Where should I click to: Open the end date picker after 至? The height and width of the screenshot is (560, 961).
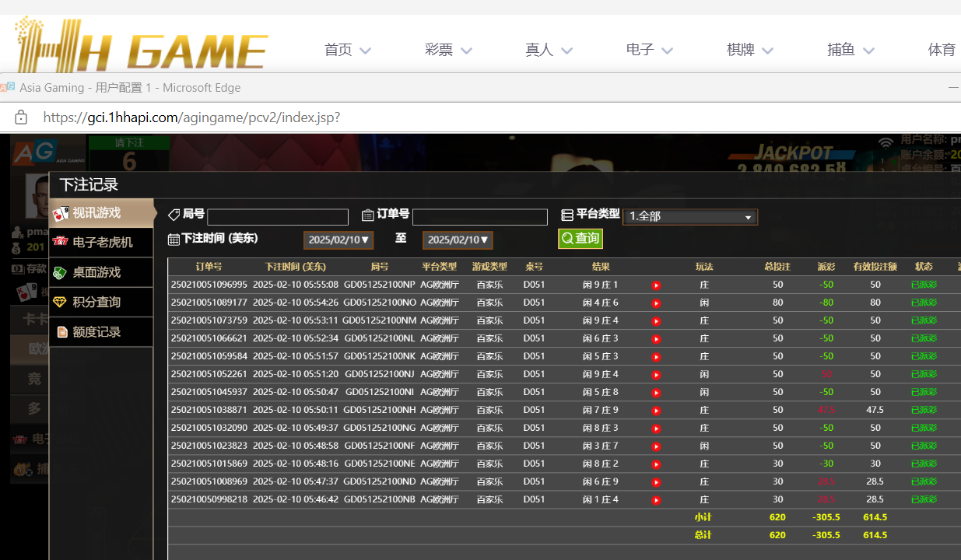458,240
